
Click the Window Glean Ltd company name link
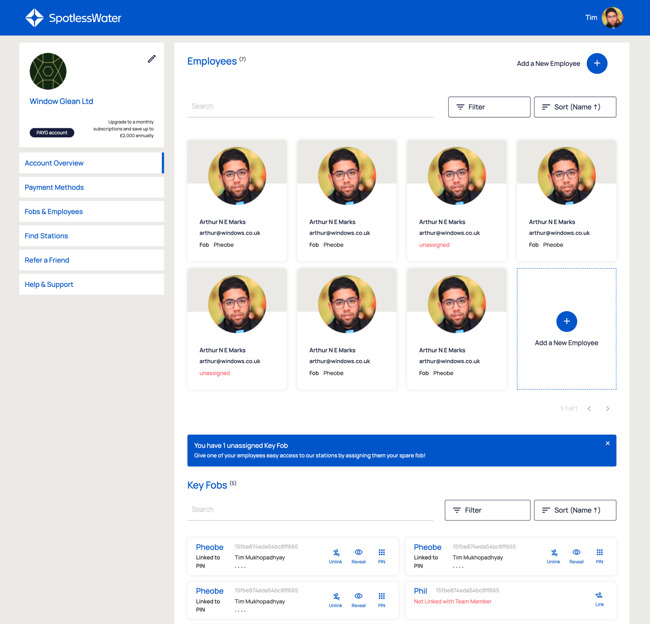click(61, 101)
